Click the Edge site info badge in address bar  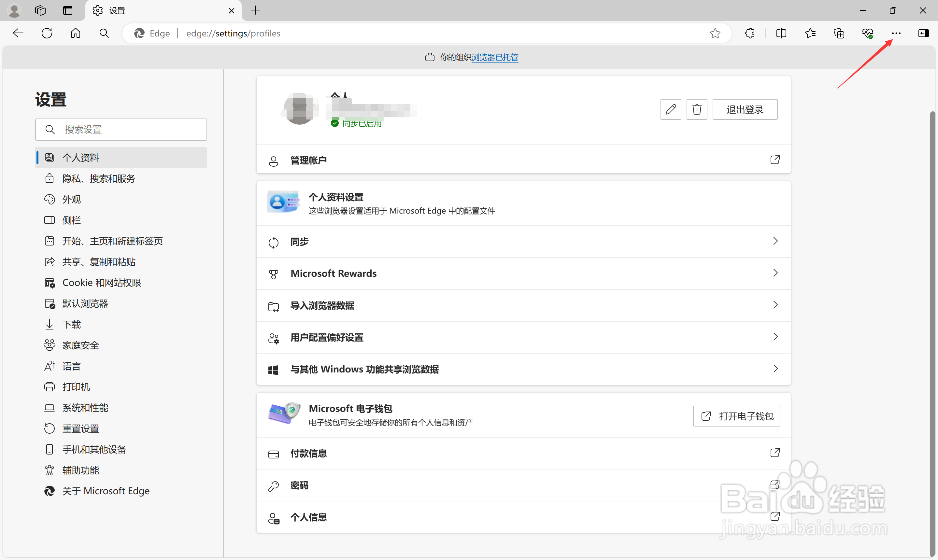tap(152, 33)
